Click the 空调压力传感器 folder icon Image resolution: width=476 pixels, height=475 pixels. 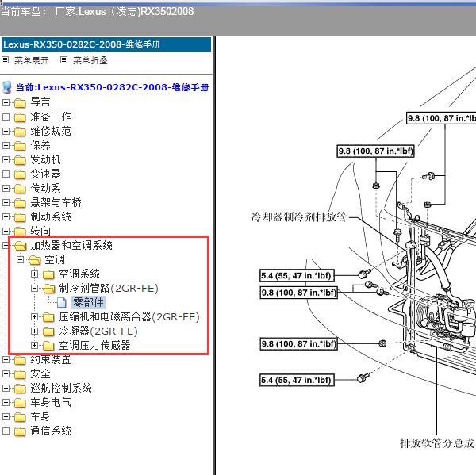pos(48,346)
